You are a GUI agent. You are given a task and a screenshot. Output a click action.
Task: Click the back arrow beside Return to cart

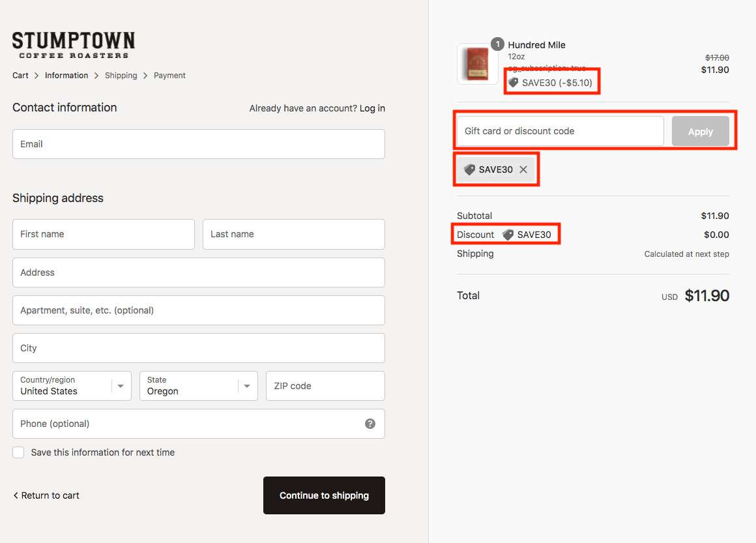click(x=16, y=495)
